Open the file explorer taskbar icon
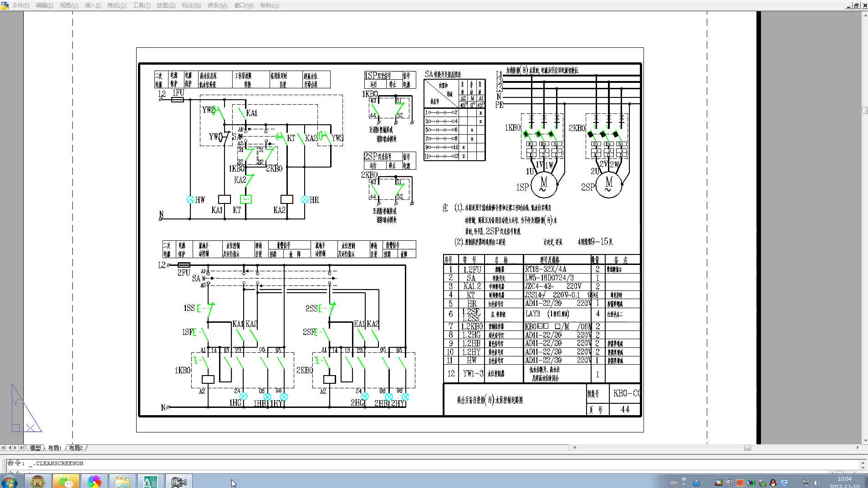 coord(123,482)
